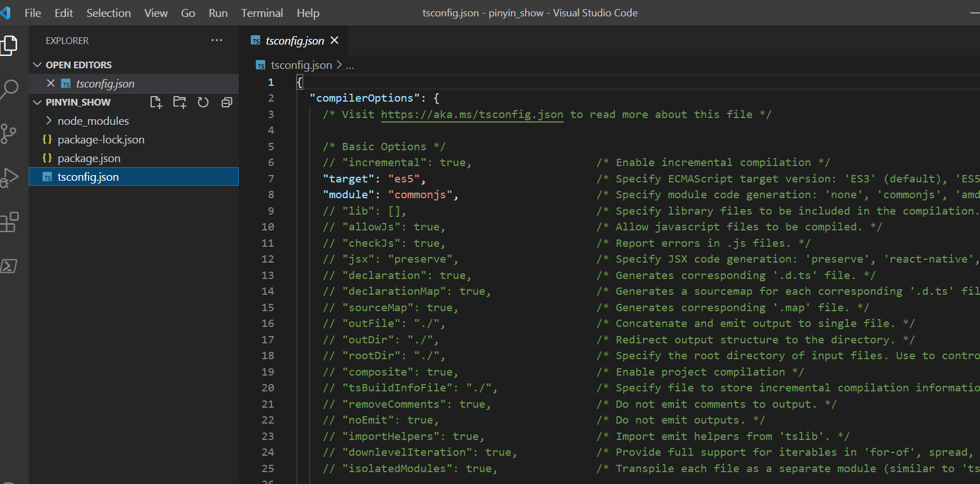Click the "target" key on line 7

click(x=348, y=179)
